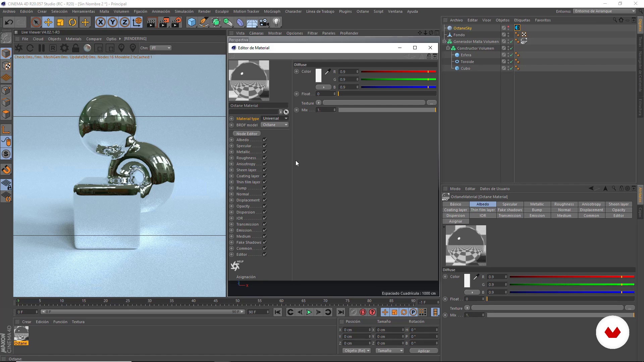
Task: Toggle the Roughness channel checkbox
Action: pos(265,158)
